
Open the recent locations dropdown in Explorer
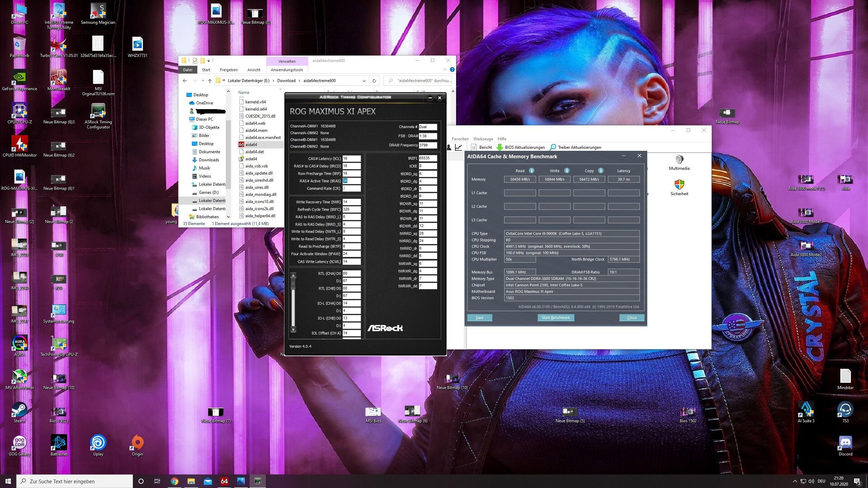click(203, 81)
